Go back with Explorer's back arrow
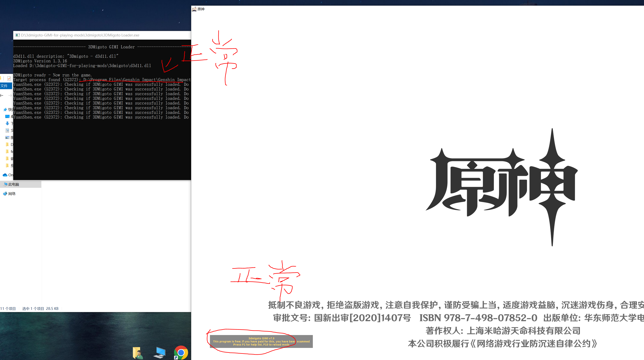 (x=2, y=95)
